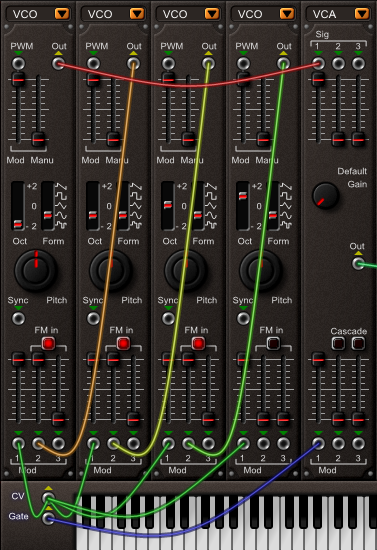Toggle the first VCA Cascade button
Image resolution: width=377 pixels, height=550 pixels.
tap(338, 343)
